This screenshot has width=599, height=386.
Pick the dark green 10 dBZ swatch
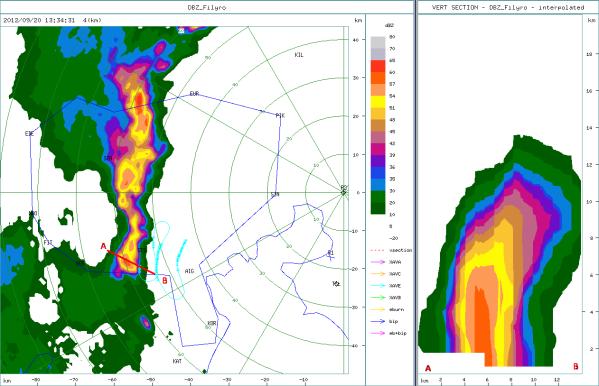click(x=378, y=208)
